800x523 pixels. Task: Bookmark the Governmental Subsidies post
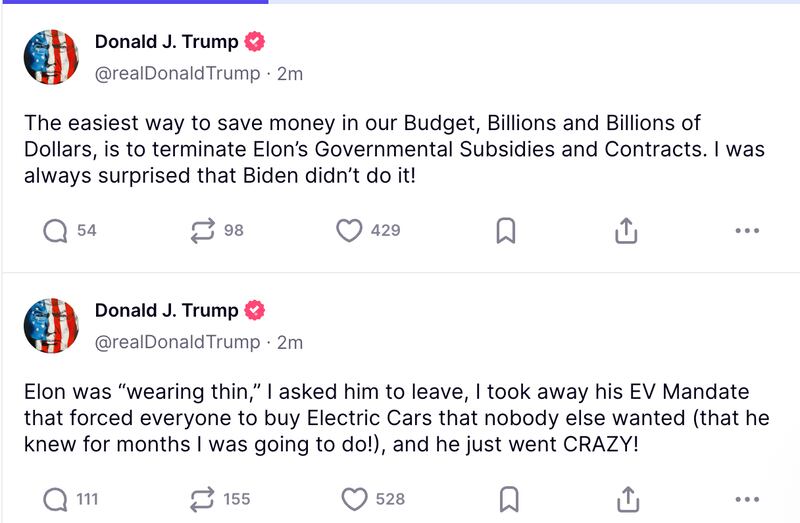pyautogui.click(x=506, y=230)
